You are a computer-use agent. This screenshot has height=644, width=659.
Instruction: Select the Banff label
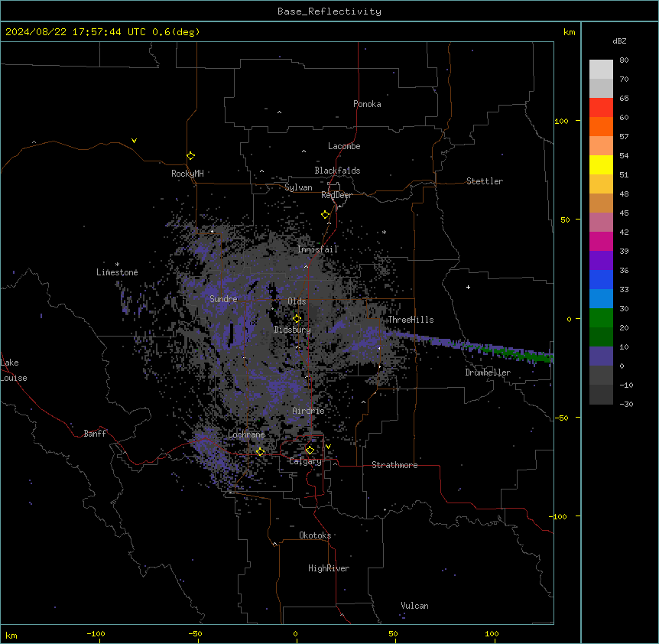[x=95, y=434]
